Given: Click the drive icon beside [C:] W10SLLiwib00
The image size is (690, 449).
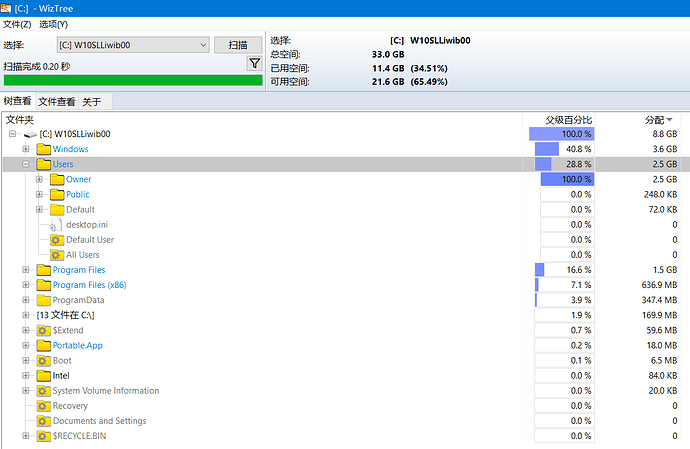Looking at the screenshot, I should click(x=30, y=134).
